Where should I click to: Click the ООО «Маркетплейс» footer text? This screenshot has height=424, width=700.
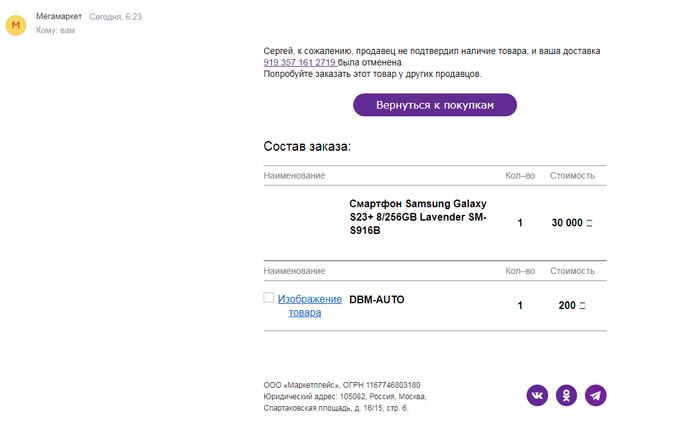click(x=341, y=385)
